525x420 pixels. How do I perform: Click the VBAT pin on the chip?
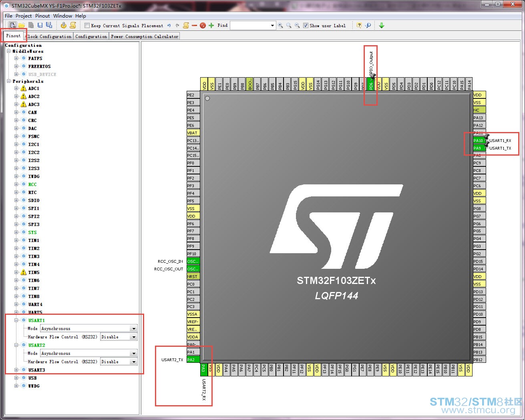pos(193,133)
